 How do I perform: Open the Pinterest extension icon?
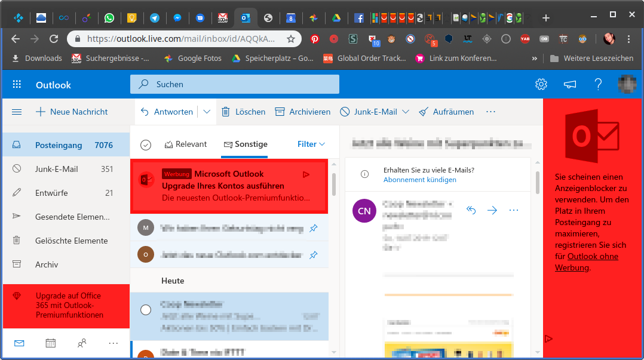click(315, 39)
